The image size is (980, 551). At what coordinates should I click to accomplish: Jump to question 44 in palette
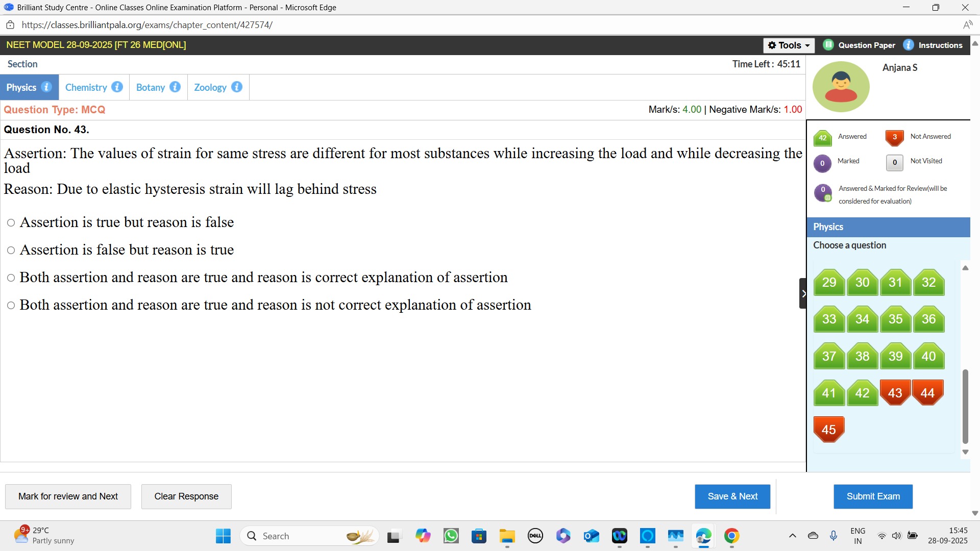(x=927, y=393)
